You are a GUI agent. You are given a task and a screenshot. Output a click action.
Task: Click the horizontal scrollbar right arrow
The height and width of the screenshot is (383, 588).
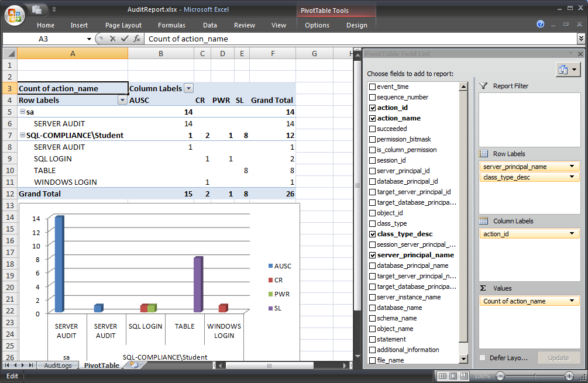tap(345, 365)
